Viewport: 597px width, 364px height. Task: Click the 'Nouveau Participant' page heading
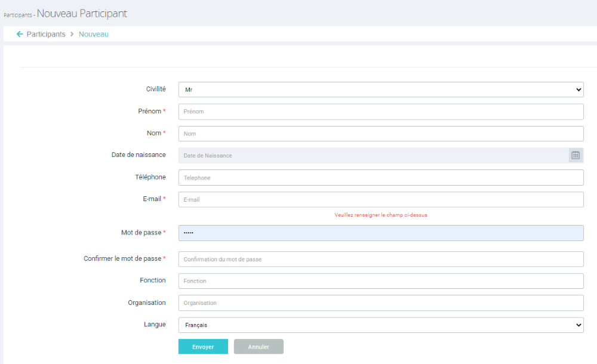(x=82, y=14)
